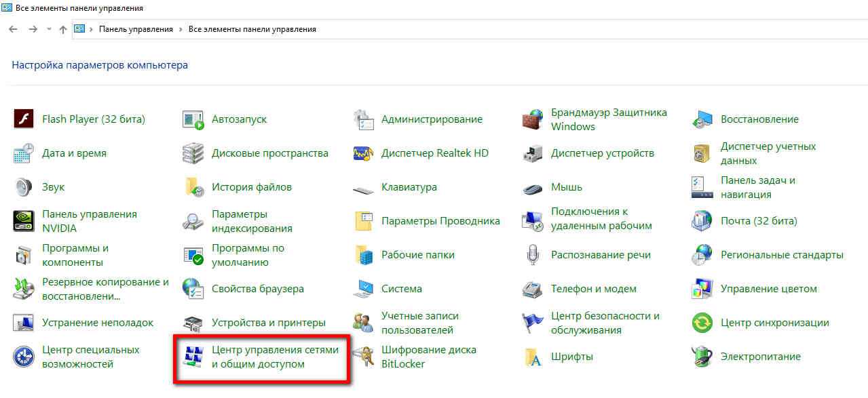The width and height of the screenshot is (868, 398).
Task: Open the Система link
Action: click(401, 289)
